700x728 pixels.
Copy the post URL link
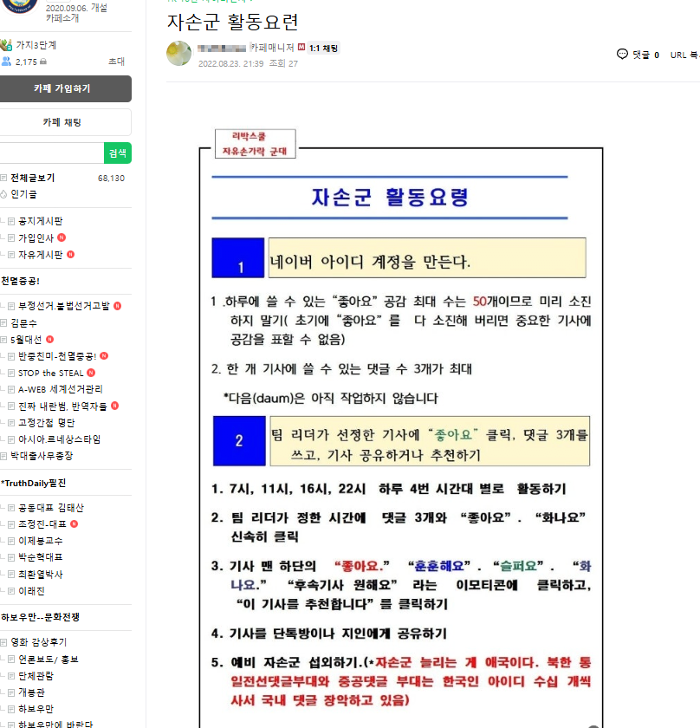tap(684, 55)
